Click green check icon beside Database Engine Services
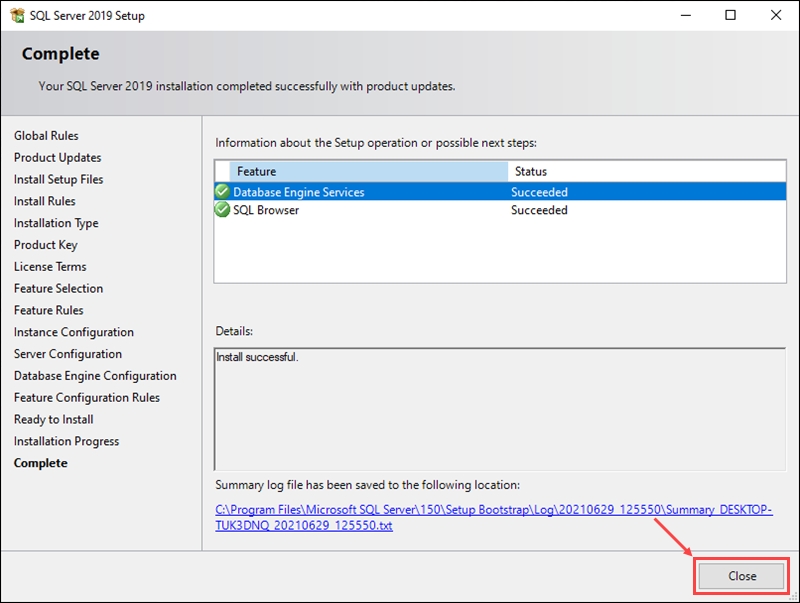 tap(222, 192)
